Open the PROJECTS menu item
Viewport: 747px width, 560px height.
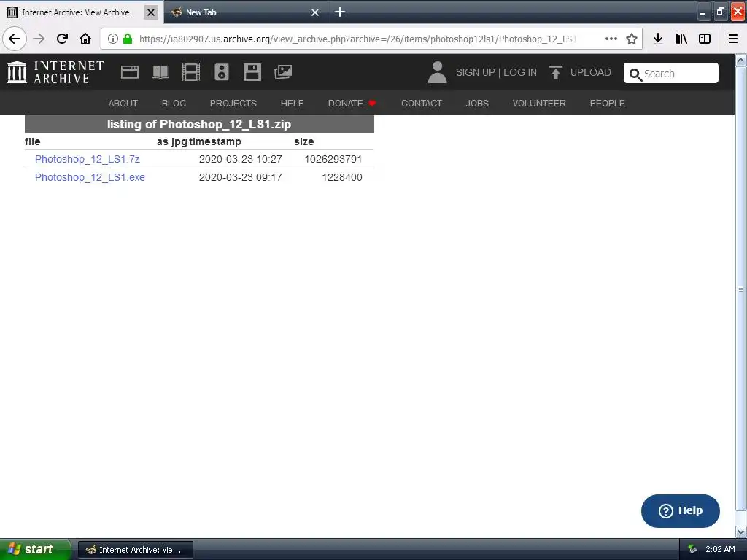233,104
